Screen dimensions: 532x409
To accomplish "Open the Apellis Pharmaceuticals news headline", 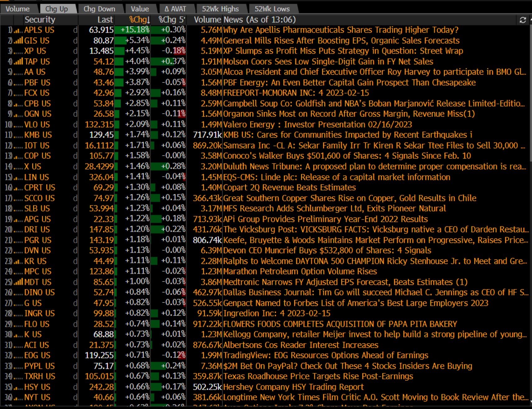I will click(x=341, y=30).
